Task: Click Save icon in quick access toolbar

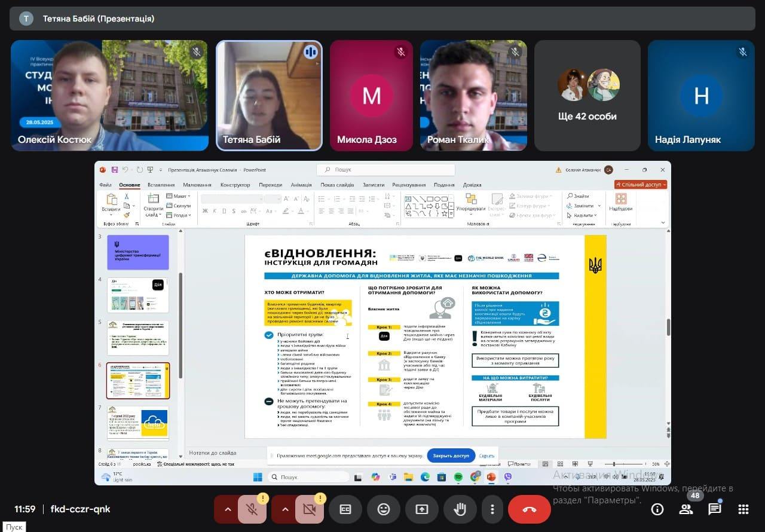Action: pos(114,170)
